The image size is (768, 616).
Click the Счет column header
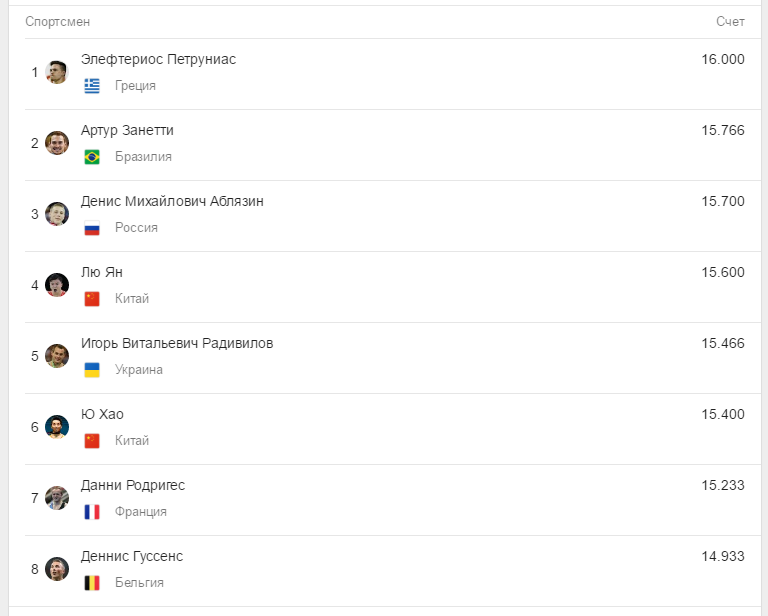pos(730,21)
